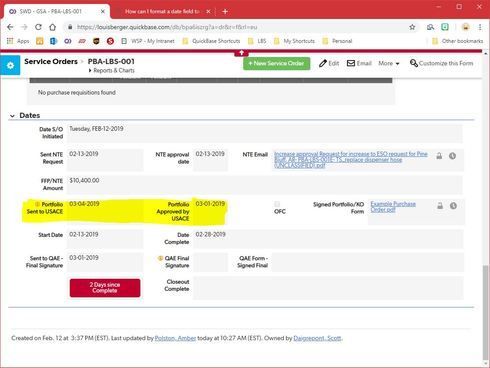Open the UPS bookmark icon

click(96, 41)
